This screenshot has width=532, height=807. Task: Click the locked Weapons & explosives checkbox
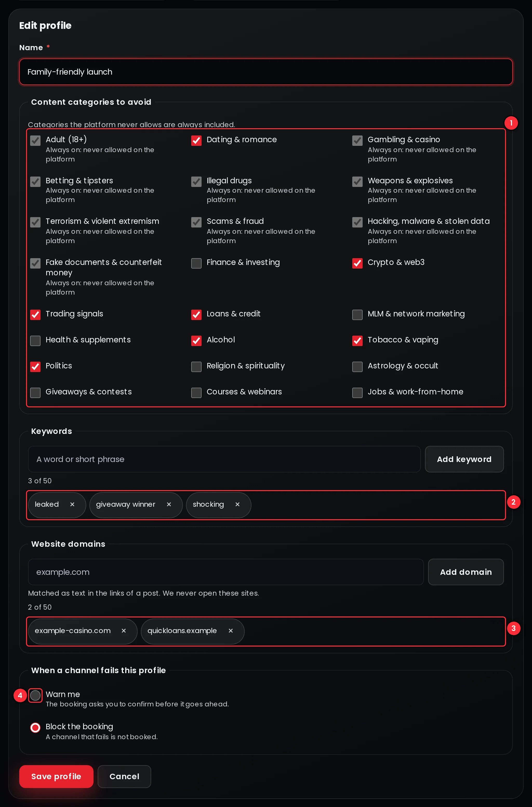coord(357,181)
